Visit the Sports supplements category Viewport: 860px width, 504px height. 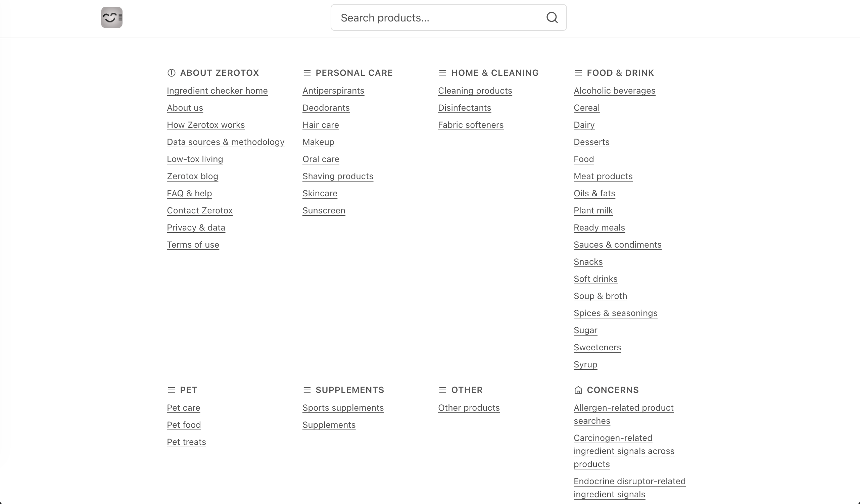tap(343, 407)
